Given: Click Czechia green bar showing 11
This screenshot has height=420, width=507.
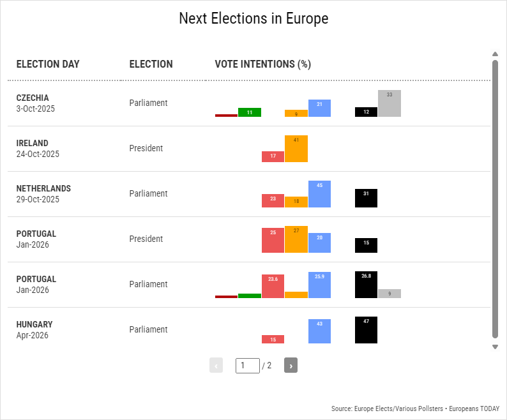Looking at the screenshot, I should [x=250, y=112].
